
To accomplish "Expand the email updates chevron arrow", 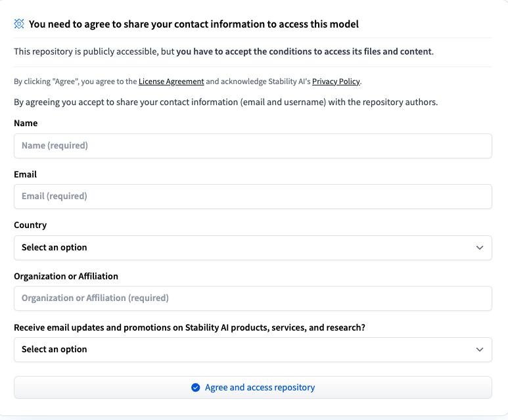I will coord(479,350).
